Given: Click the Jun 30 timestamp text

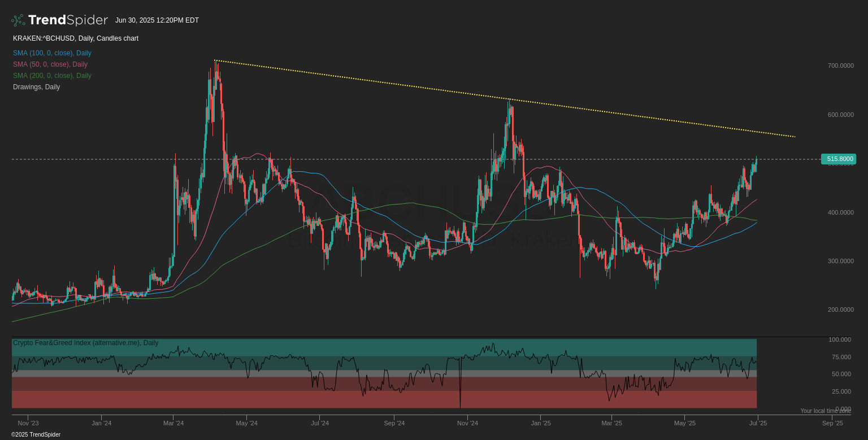Looking at the screenshot, I should 157,20.
